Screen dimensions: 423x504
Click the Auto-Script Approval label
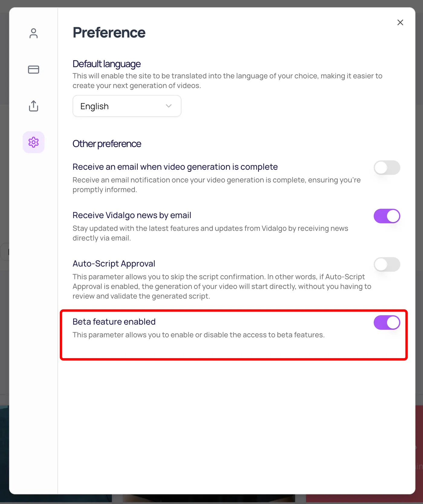(114, 264)
